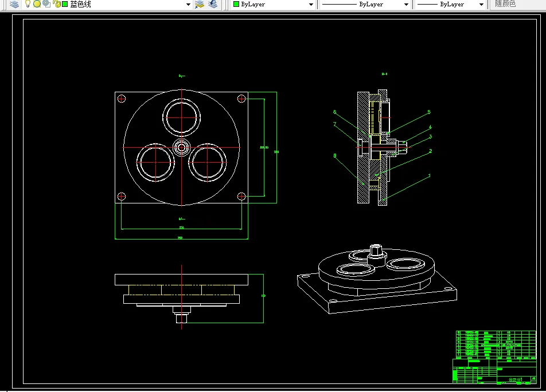Toggle the layer lock padlock icon
This screenshot has height=392, width=546.
tap(56, 4)
